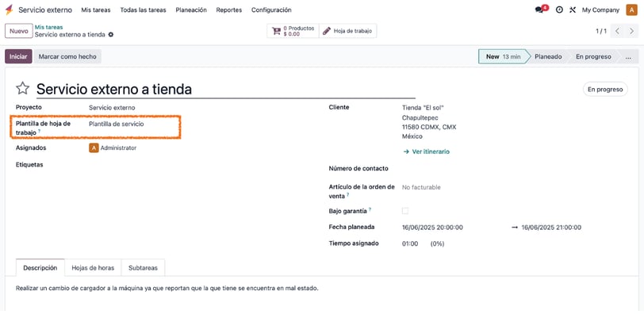Open the wrench debug tools icon
644x314 pixels.
(573, 10)
